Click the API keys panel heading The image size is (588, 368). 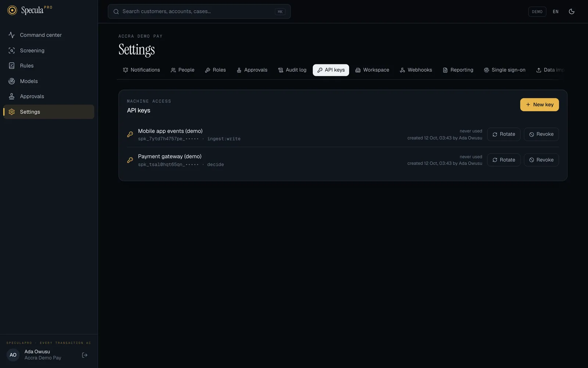pyautogui.click(x=139, y=110)
